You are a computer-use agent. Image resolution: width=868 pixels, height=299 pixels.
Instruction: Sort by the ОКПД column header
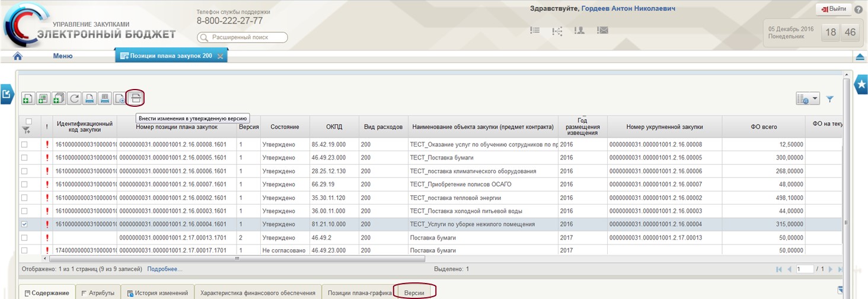(334, 127)
